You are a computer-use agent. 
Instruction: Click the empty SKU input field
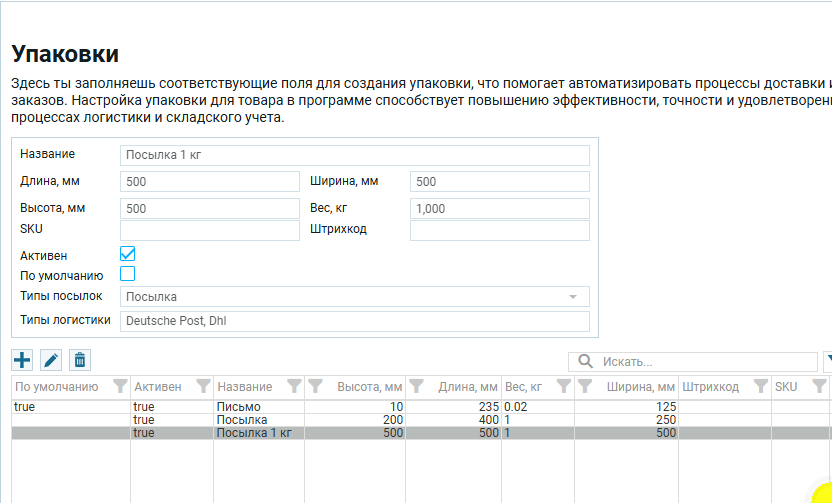tap(209, 230)
